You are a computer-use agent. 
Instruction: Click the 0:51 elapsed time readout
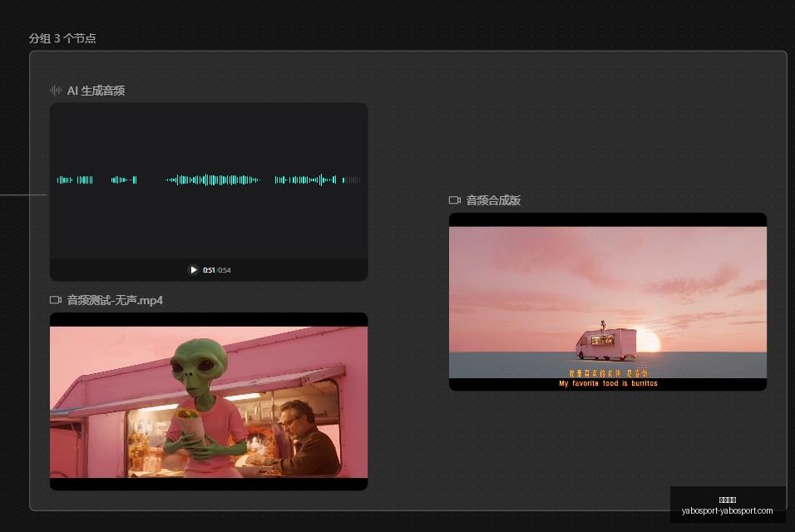pos(209,270)
